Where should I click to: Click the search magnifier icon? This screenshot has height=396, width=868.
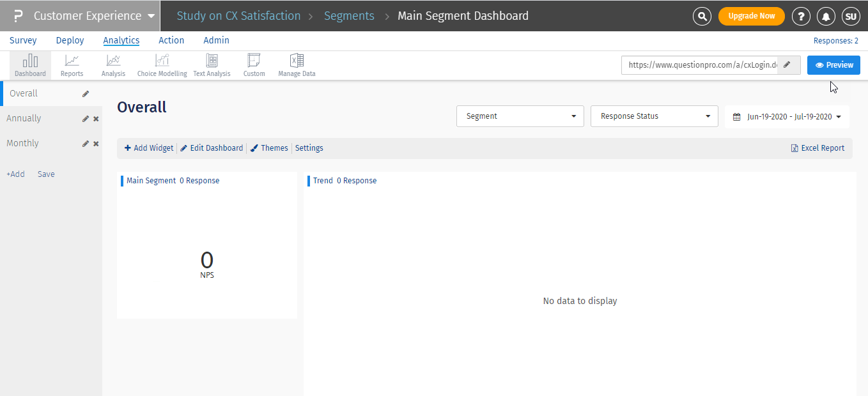pos(702,16)
